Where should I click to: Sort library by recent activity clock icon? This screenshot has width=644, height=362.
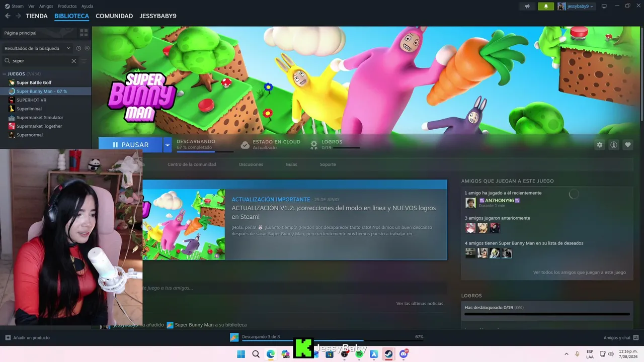tap(78, 48)
